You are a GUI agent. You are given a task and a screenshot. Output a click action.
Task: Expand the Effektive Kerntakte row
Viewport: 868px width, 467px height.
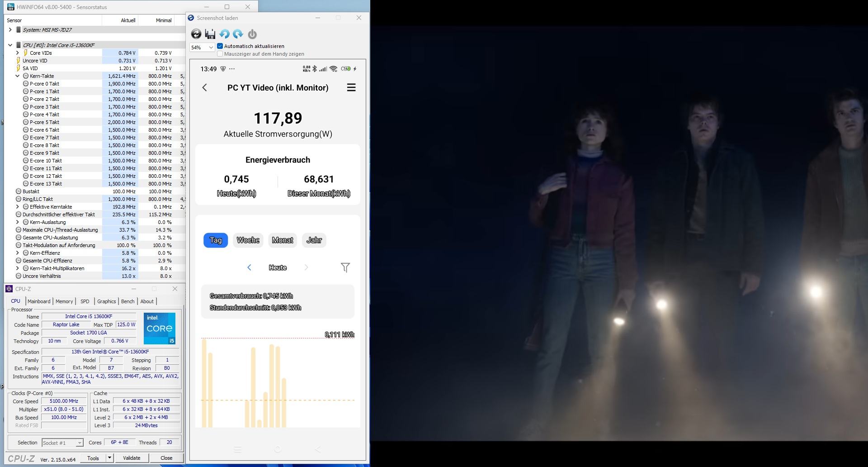[x=18, y=207]
